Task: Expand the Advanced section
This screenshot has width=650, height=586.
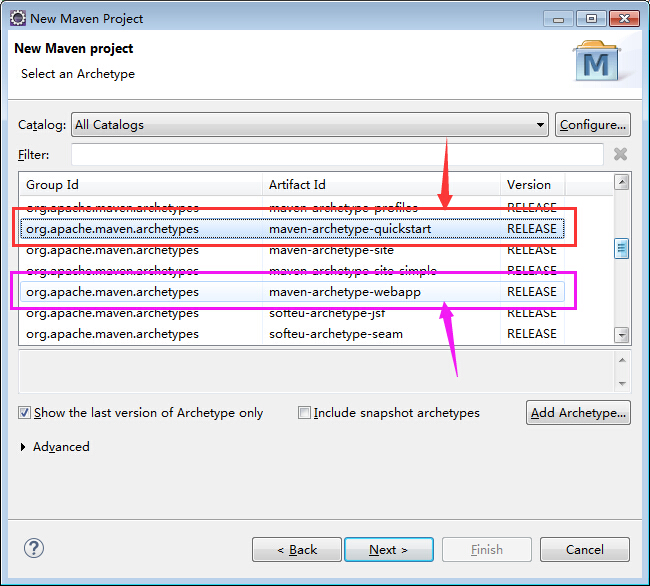Action: (23, 447)
